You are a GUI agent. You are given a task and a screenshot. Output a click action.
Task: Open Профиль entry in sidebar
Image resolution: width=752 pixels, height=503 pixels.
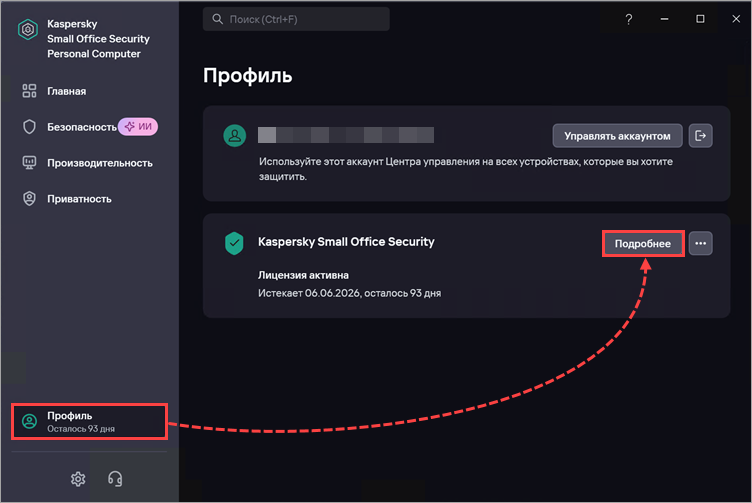coord(90,421)
